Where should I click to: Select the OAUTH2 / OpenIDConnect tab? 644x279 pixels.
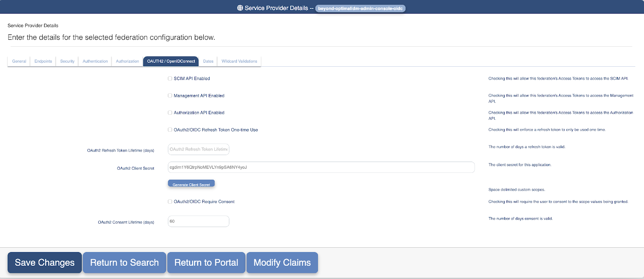[x=171, y=61]
